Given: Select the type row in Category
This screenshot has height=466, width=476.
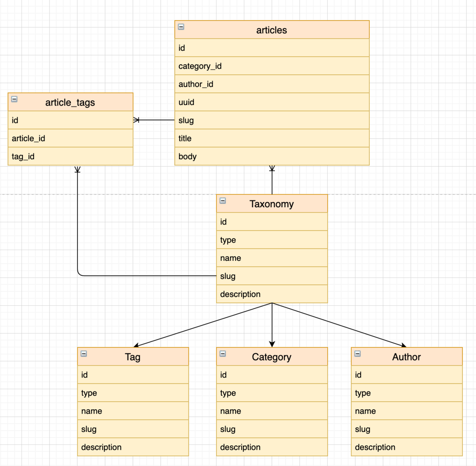Looking at the screenshot, I should (272, 393).
